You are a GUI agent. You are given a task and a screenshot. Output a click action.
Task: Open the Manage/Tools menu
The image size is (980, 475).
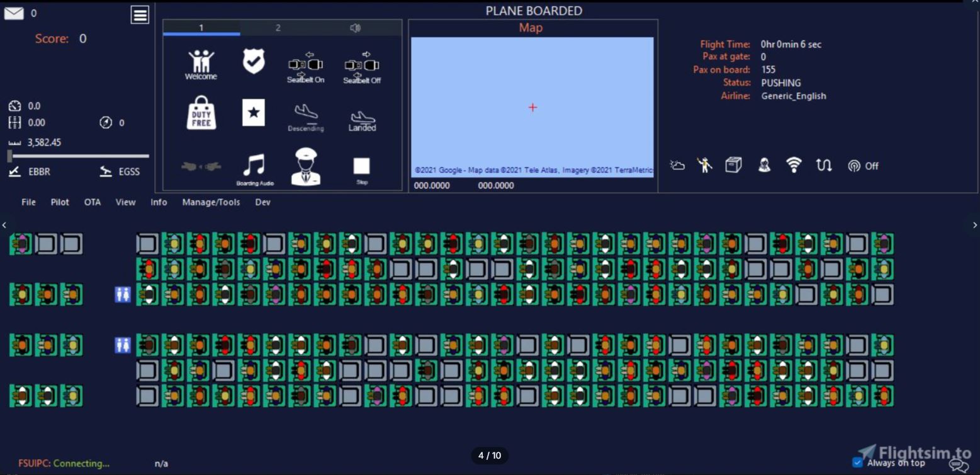click(x=211, y=202)
